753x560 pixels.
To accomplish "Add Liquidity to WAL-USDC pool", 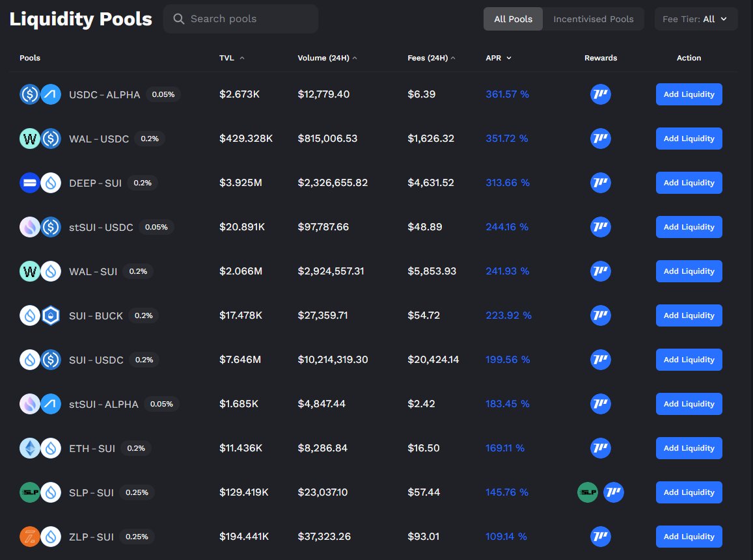I will tap(689, 138).
